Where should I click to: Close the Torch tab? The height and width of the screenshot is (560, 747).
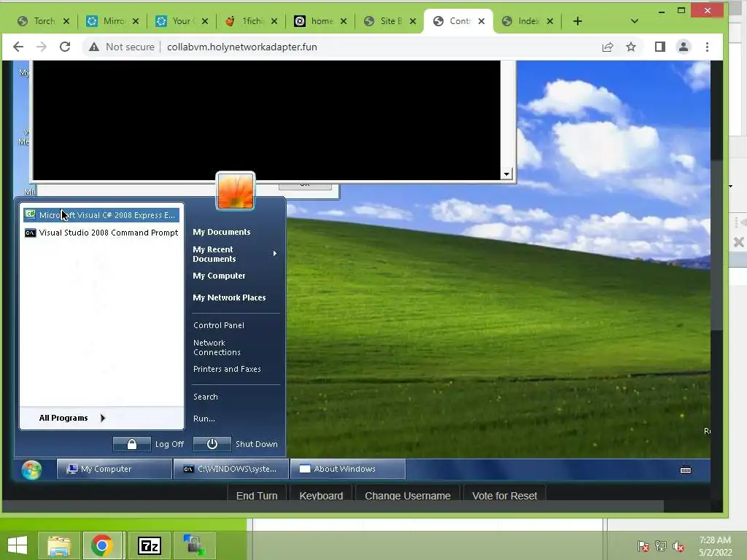click(x=66, y=21)
